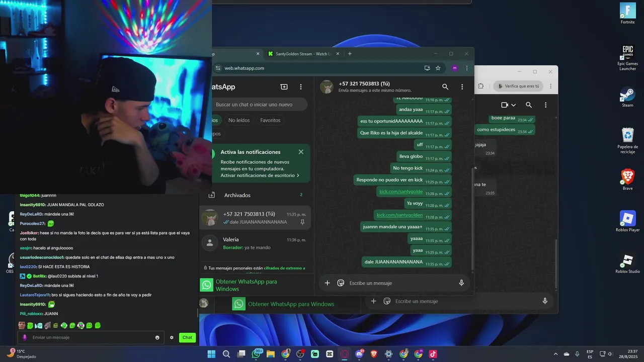Click purple microphone in Kick chat input
The width and height of the screenshot is (644, 362).
[x=25, y=337]
